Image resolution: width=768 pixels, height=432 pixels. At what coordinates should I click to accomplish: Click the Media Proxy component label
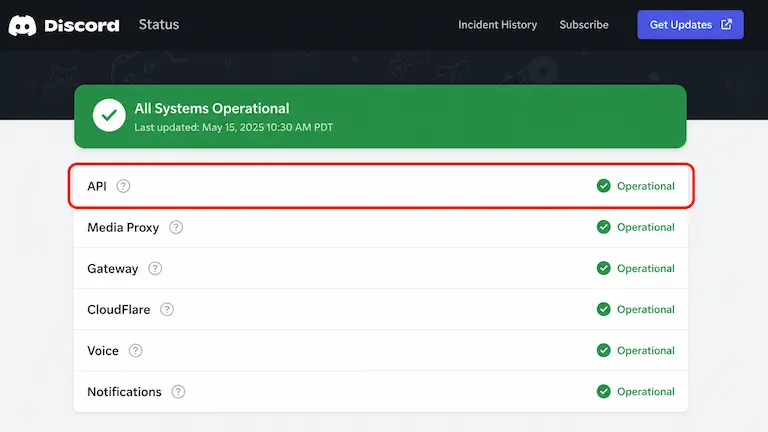click(x=123, y=228)
